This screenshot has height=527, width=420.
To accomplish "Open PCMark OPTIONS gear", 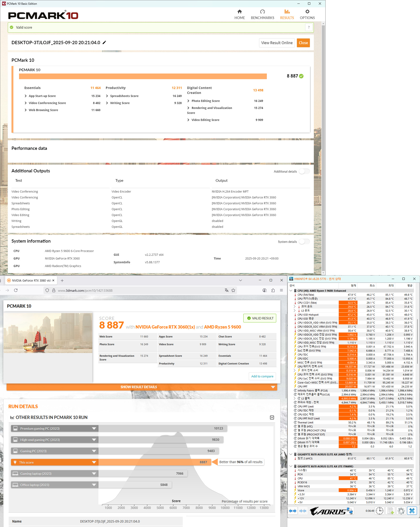I will (307, 14).
